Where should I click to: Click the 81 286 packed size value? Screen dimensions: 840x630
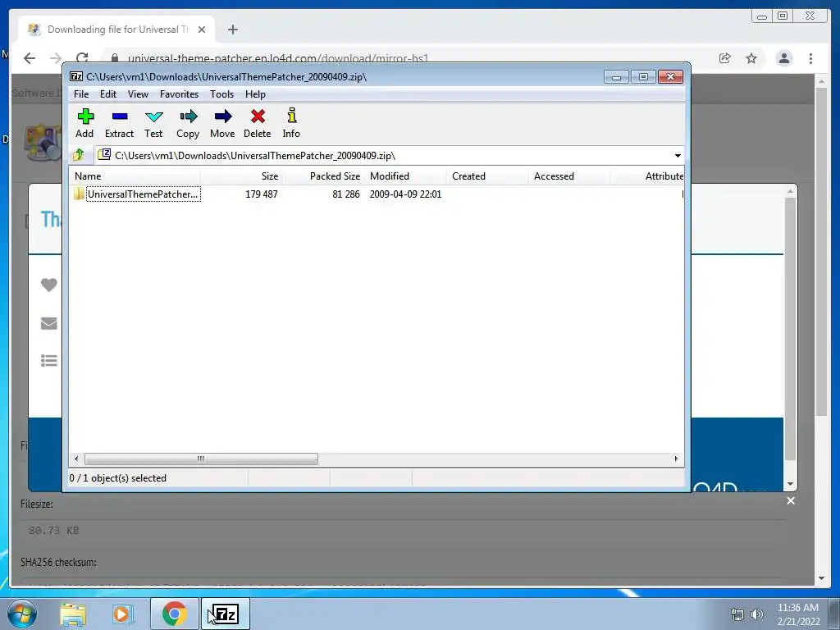(346, 194)
